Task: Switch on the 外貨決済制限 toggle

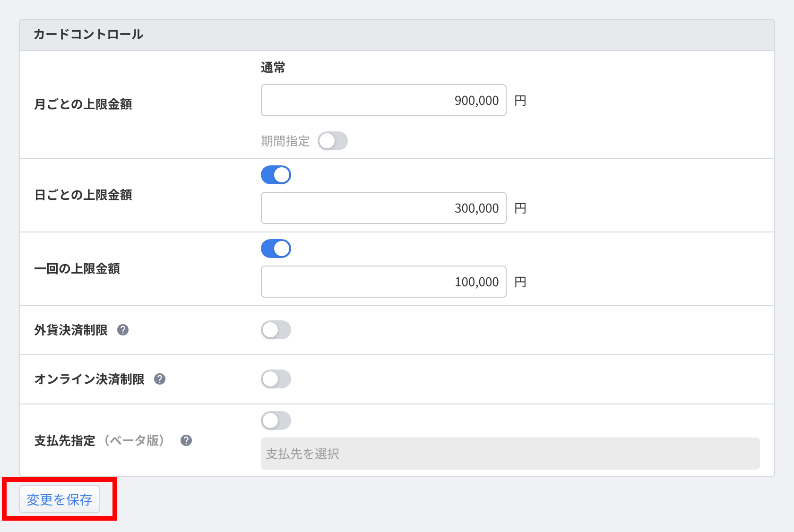Action: point(276,330)
